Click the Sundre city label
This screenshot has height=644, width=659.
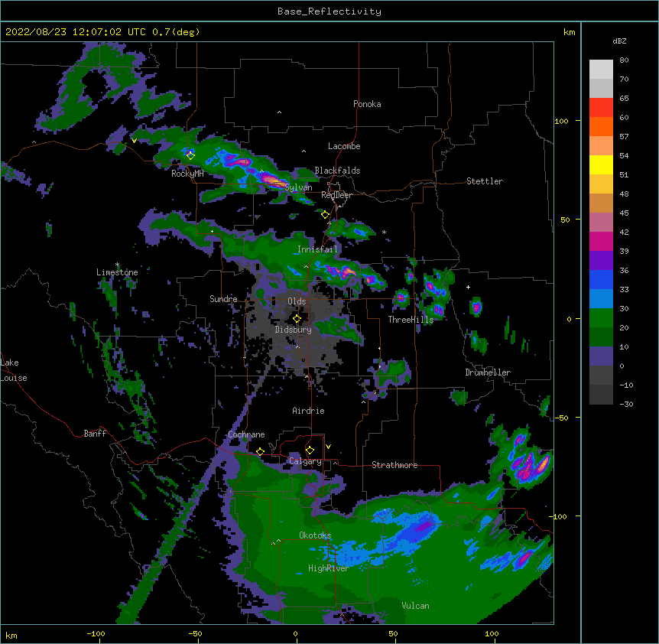pos(223,299)
